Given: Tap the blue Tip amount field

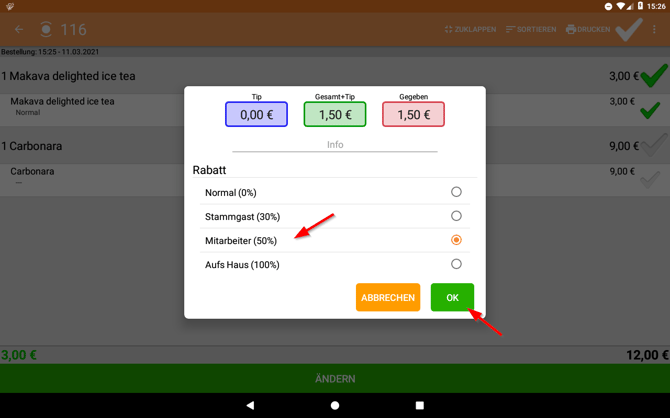Looking at the screenshot, I should click(x=256, y=115).
